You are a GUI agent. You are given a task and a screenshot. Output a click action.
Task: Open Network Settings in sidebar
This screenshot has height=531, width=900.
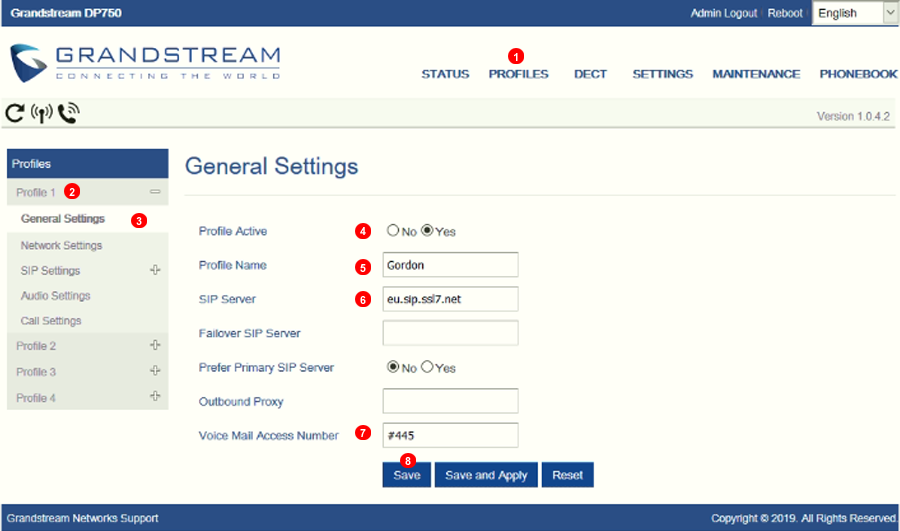tap(61, 245)
